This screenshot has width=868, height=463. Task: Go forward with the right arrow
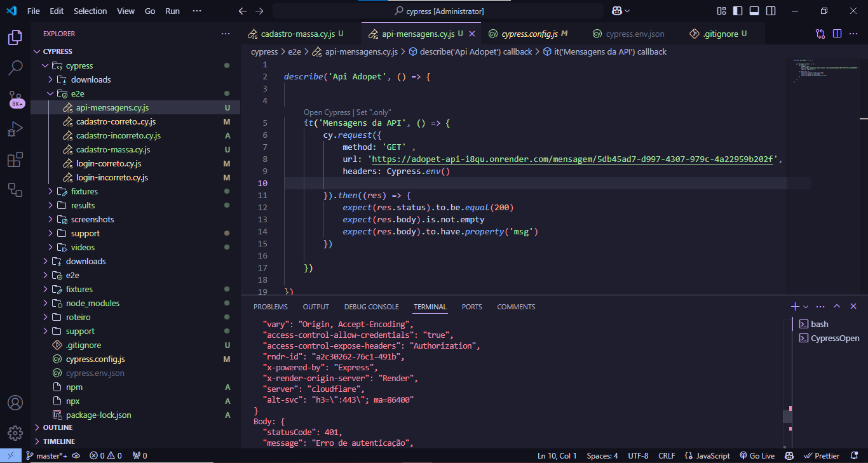click(x=259, y=11)
